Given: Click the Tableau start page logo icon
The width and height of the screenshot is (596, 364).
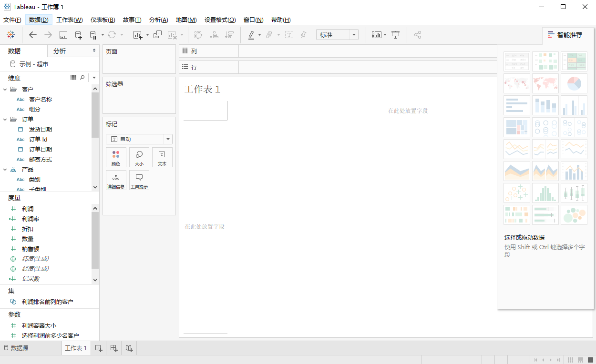Looking at the screenshot, I should click(10, 35).
